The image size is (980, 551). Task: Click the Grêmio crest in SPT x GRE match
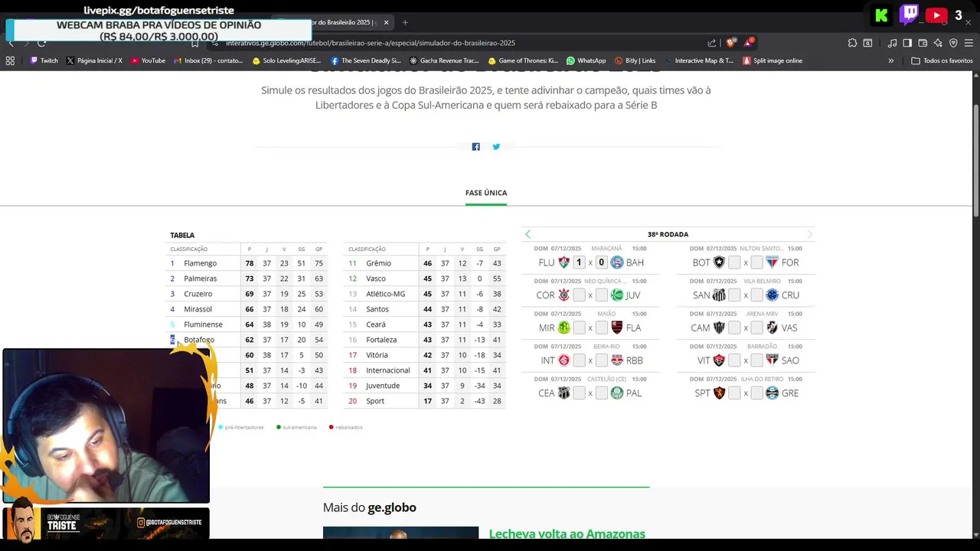772,393
